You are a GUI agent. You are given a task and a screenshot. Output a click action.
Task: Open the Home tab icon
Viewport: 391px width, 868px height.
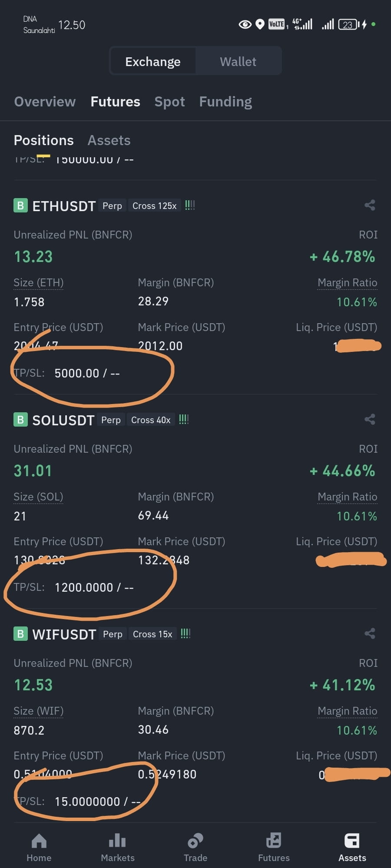coord(39,841)
